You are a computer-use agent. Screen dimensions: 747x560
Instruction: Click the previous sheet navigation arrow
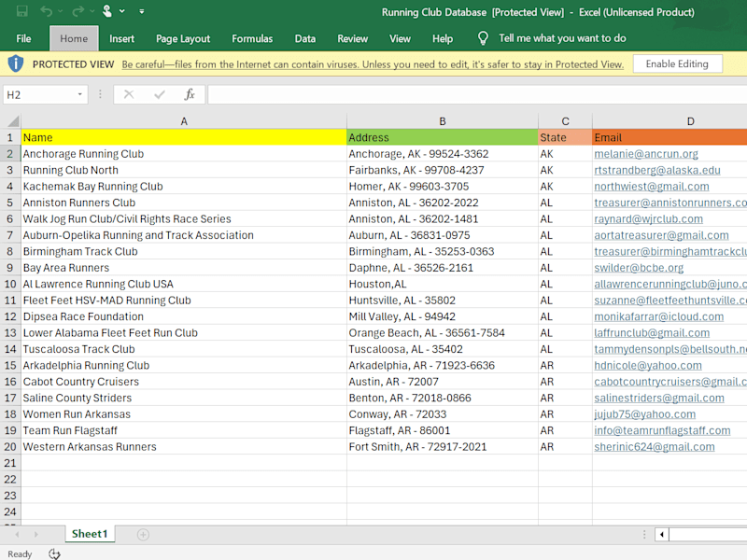pos(17,534)
